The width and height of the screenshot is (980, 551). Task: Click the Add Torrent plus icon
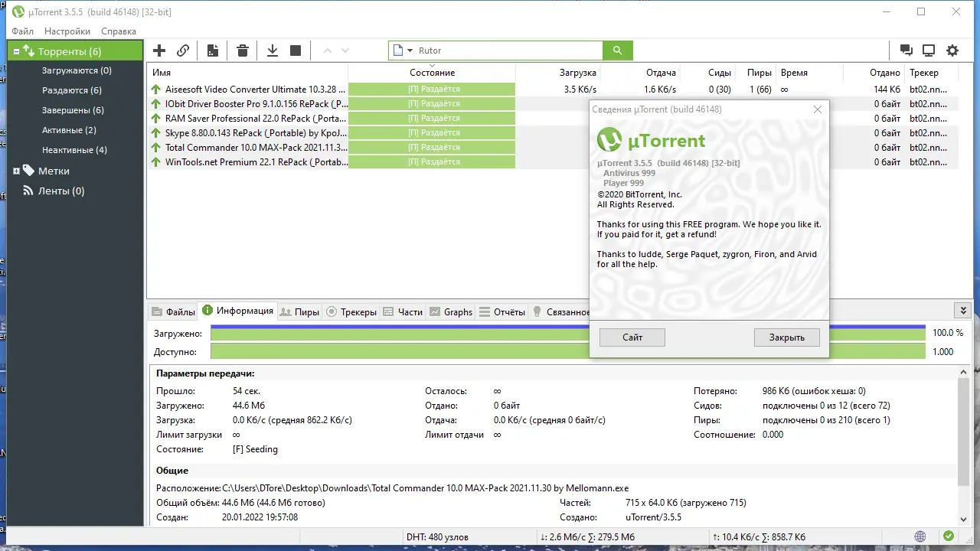point(158,50)
